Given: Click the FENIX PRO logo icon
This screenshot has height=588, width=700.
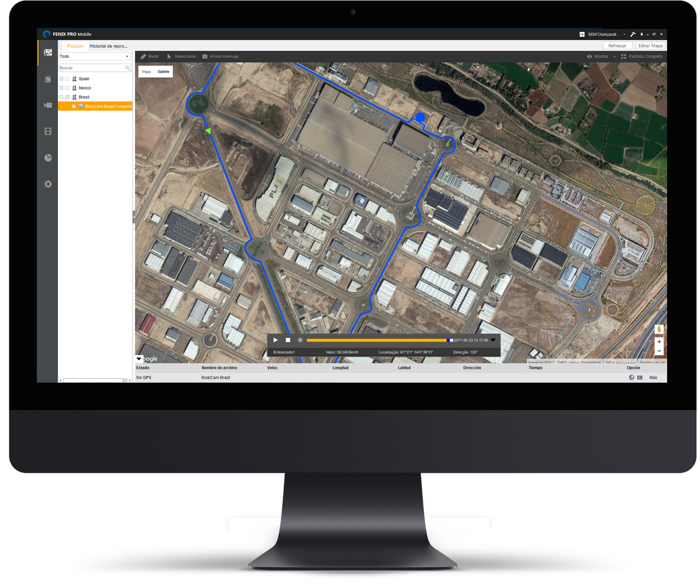Looking at the screenshot, I should click(46, 34).
